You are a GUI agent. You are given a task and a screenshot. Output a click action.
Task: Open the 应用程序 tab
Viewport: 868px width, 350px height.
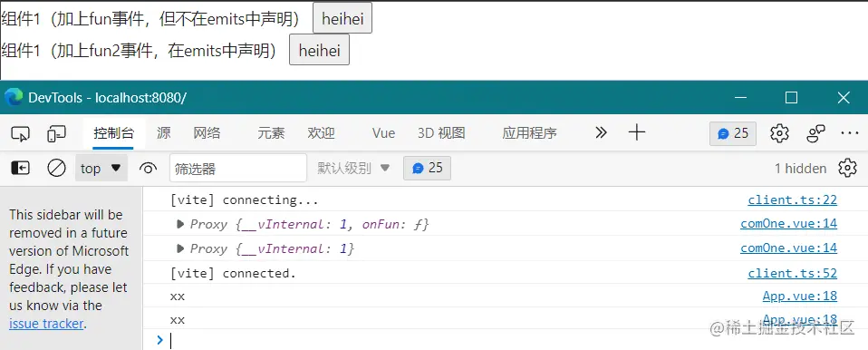530,133
